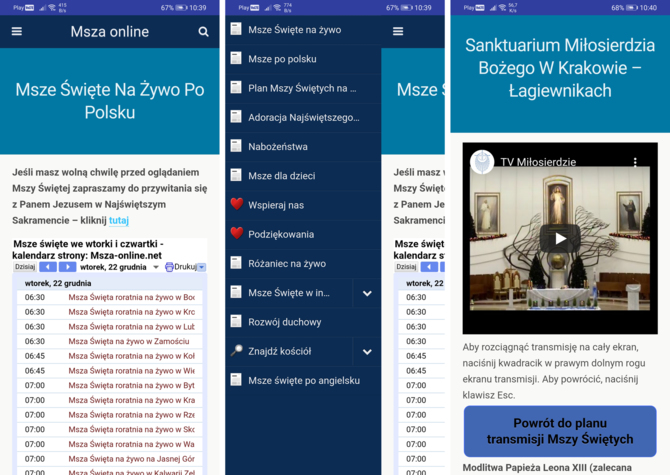Click page icon beside Nabożeństwa
The height and width of the screenshot is (475, 670).
pos(236,146)
